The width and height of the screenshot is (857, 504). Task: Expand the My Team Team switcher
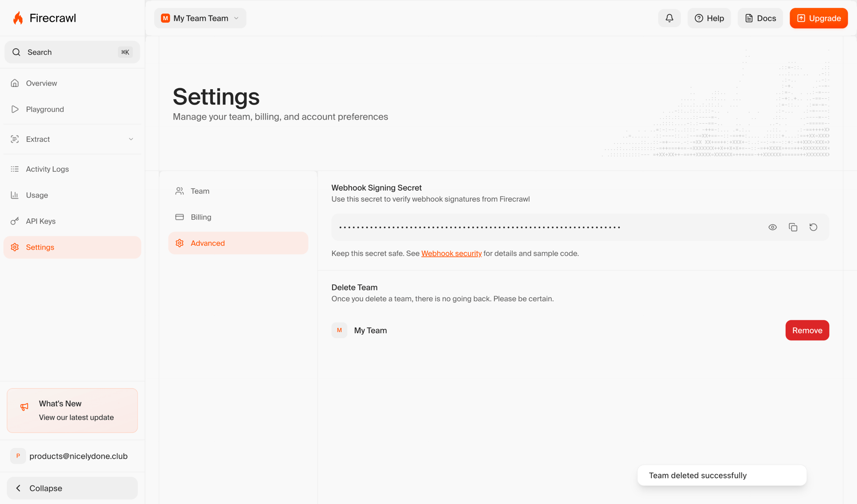200,18
